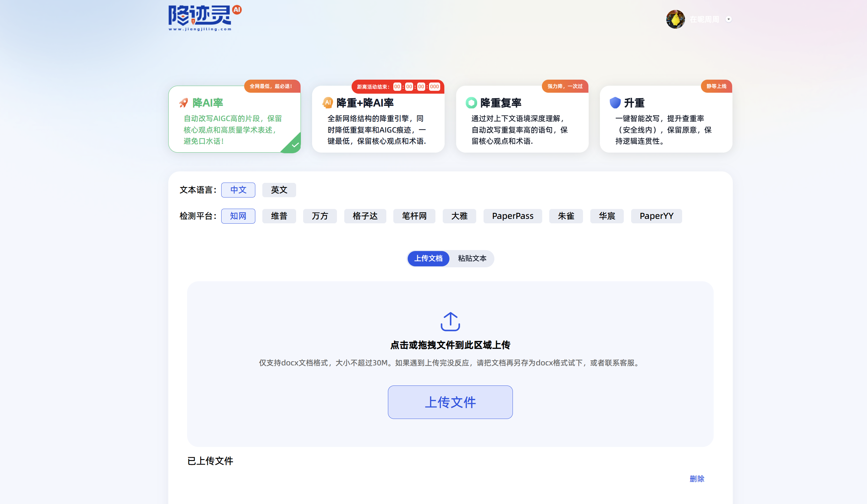Choose 维普 as the detection platform
The image size is (867, 504).
click(279, 216)
